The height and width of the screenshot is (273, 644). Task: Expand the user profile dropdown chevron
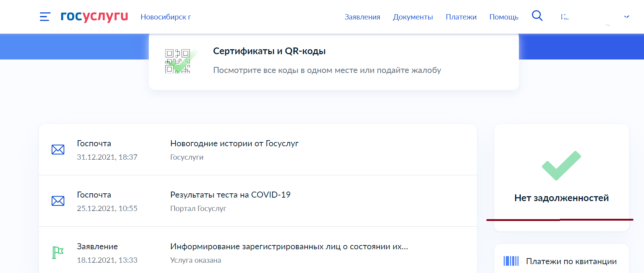[627, 17]
